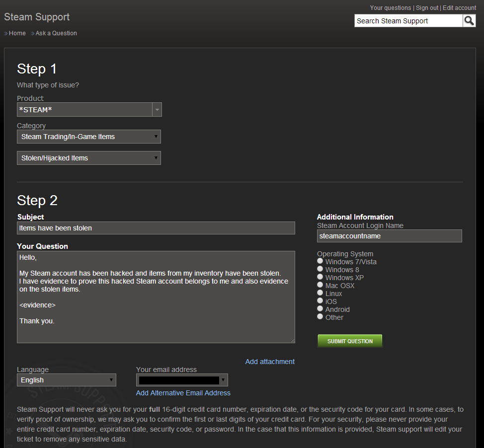Click the Submit Question button
484x448 pixels.
[x=350, y=341]
